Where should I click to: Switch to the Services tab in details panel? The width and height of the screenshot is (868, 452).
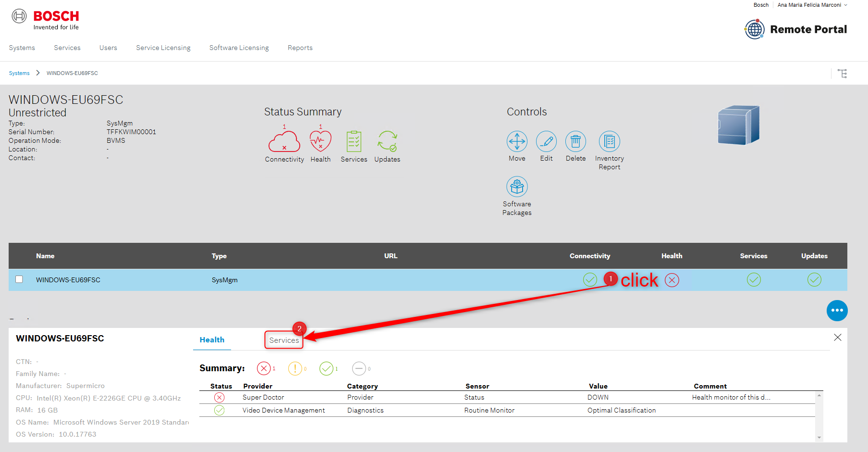pyautogui.click(x=284, y=340)
